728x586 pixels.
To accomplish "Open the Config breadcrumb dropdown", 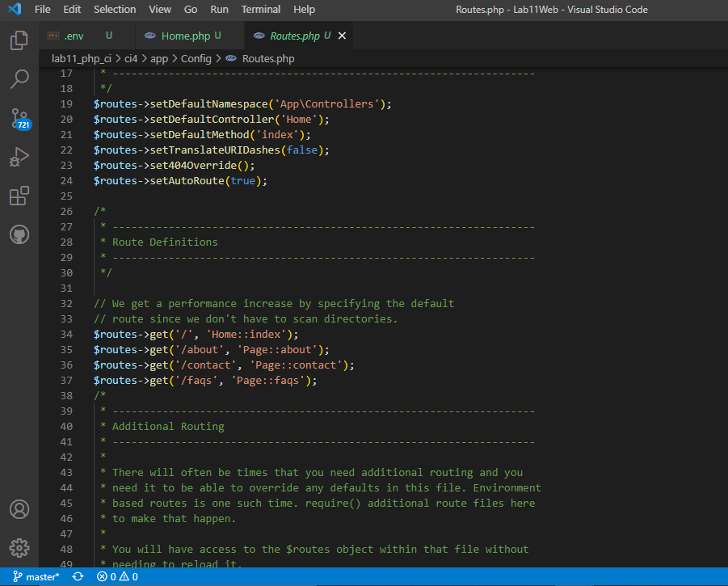I will click(x=196, y=58).
